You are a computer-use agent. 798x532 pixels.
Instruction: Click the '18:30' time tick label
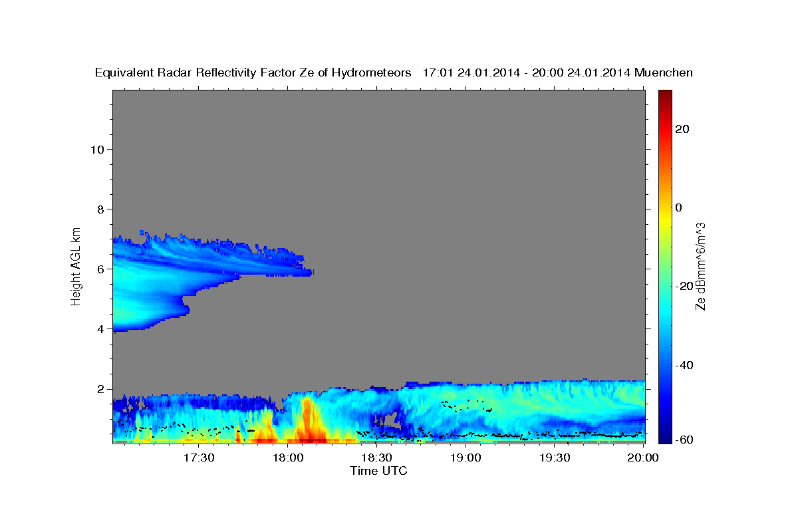[376, 458]
